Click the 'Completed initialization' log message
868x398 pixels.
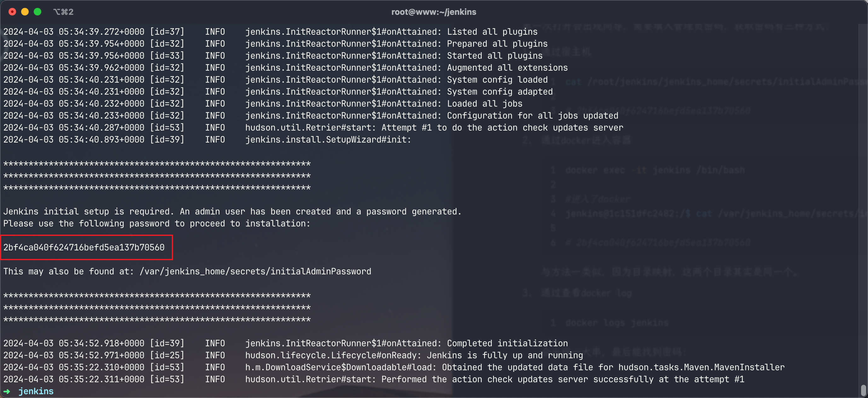(507, 343)
